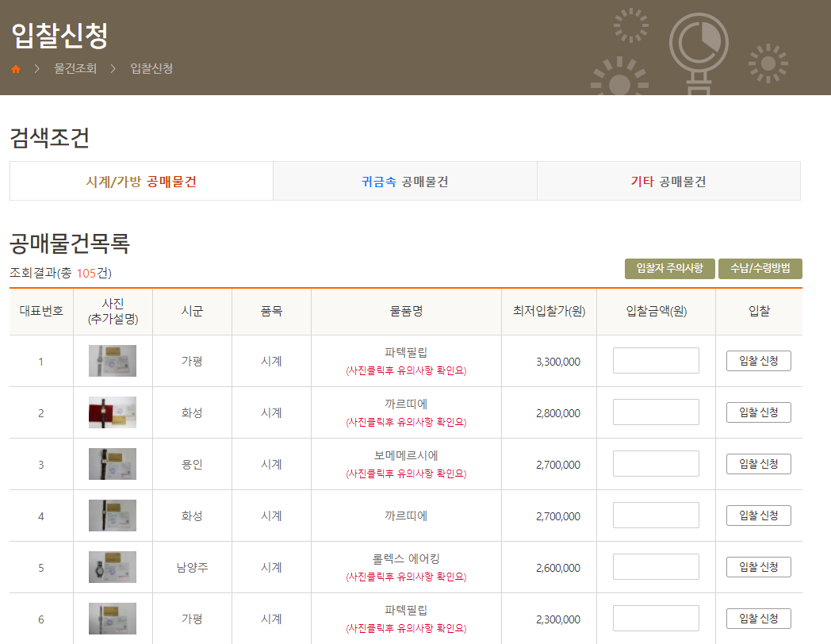831x644 pixels.
Task: Click 입찰 신청 for item 5 롤렉스 에어킹
Action: pyautogui.click(x=758, y=567)
